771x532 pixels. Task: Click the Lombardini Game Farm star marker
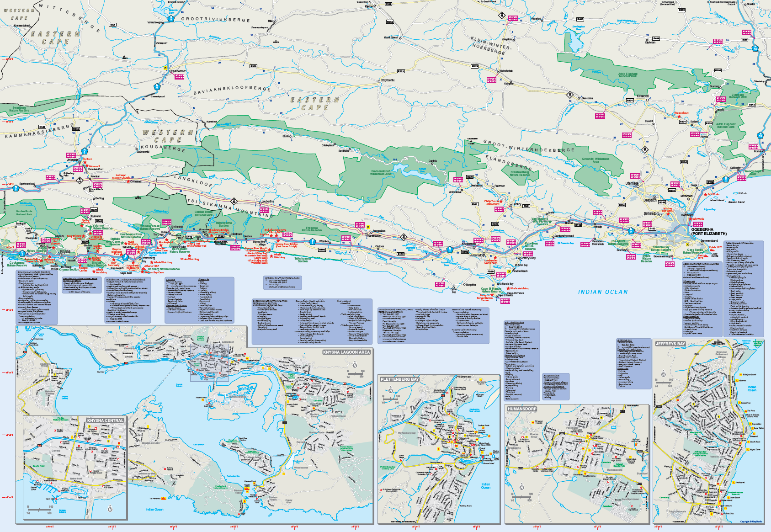point(495,258)
